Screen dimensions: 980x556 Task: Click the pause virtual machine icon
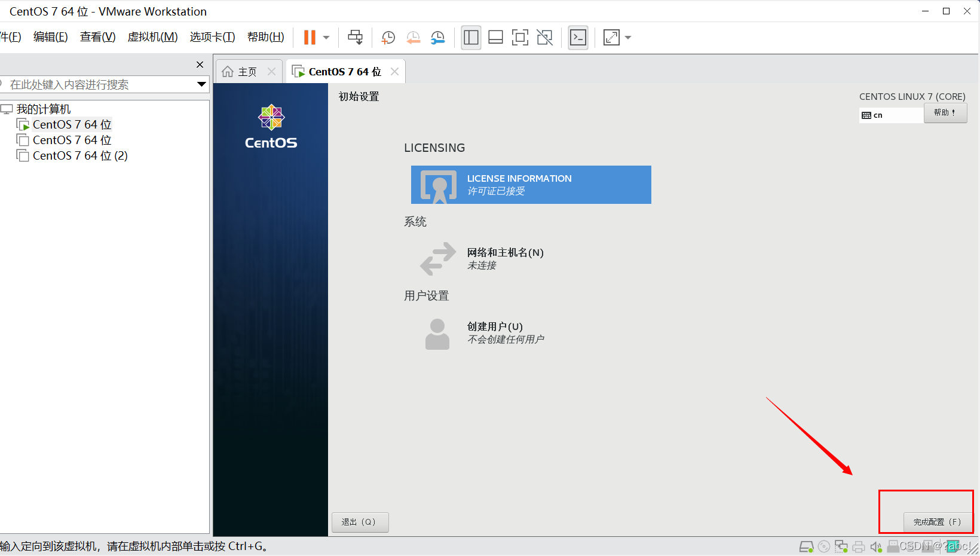click(310, 38)
